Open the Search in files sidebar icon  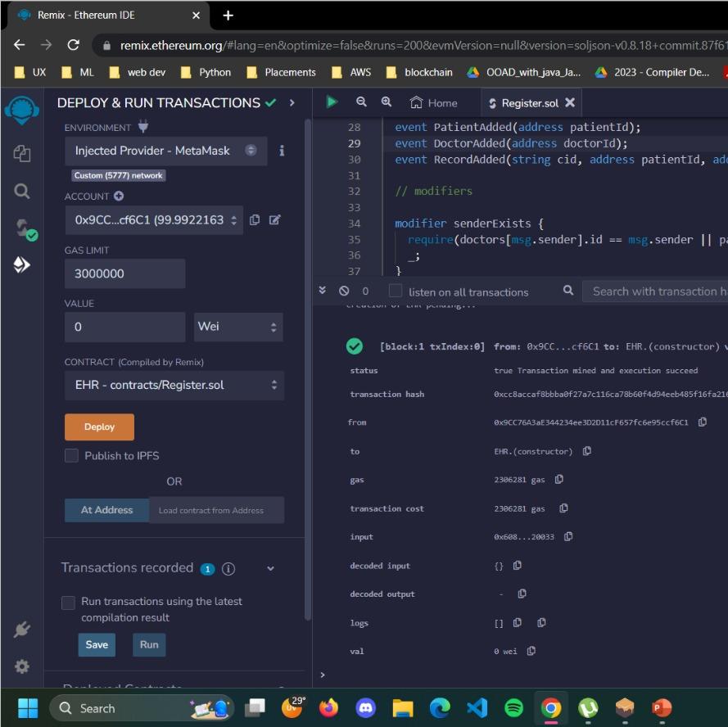[x=22, y=192]
